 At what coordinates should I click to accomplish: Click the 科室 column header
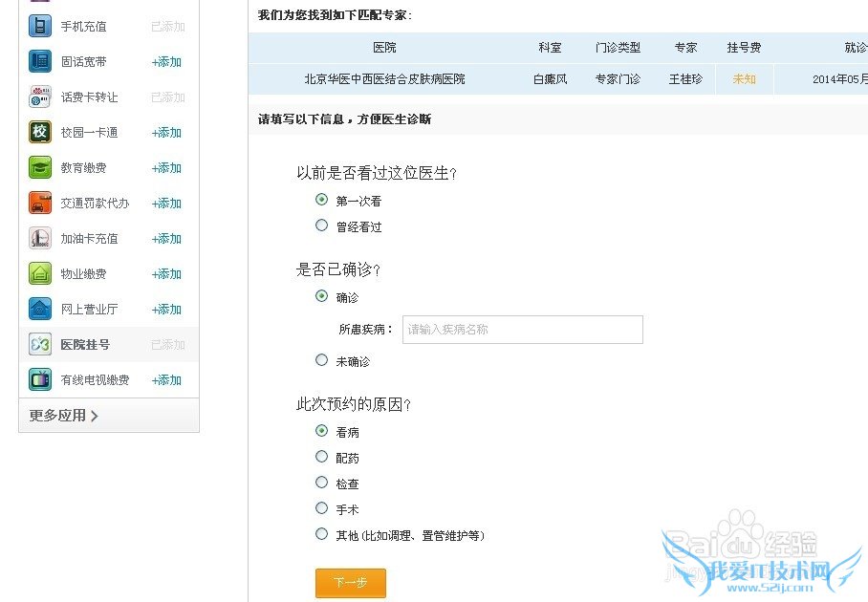551,48
